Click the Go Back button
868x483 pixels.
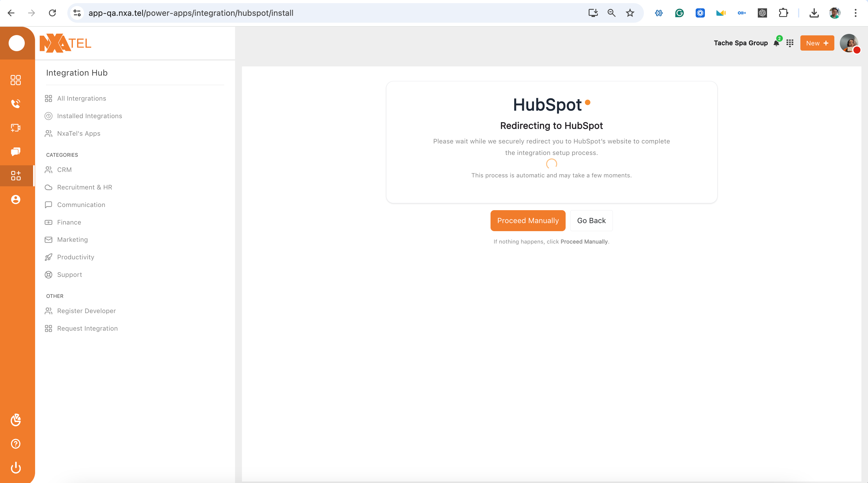[591, 221]
